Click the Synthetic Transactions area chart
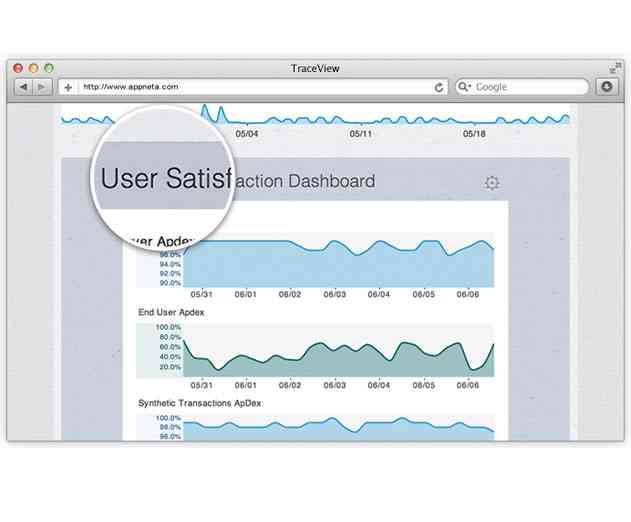The height and width of the screenshot is (522, 631). (338, 427)
